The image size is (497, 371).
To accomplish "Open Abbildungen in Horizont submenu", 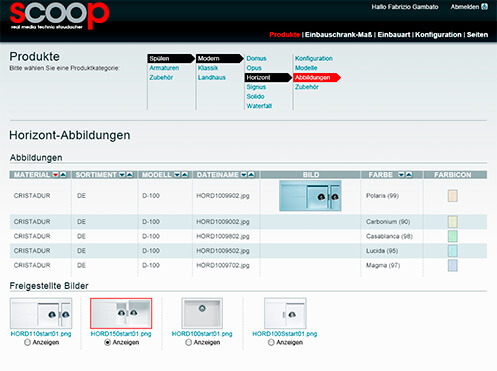I will pos(317,77).
